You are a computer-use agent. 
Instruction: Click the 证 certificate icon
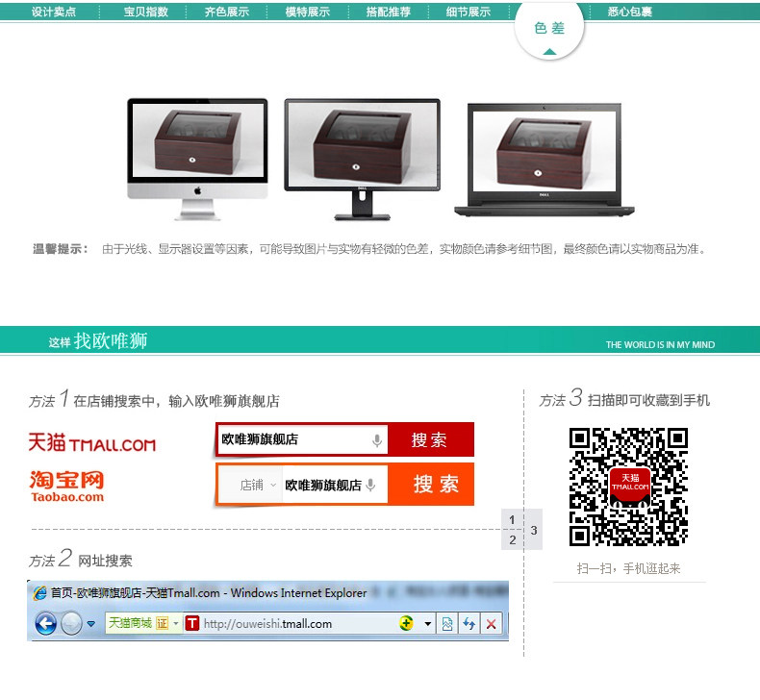(x=163, y=623)
